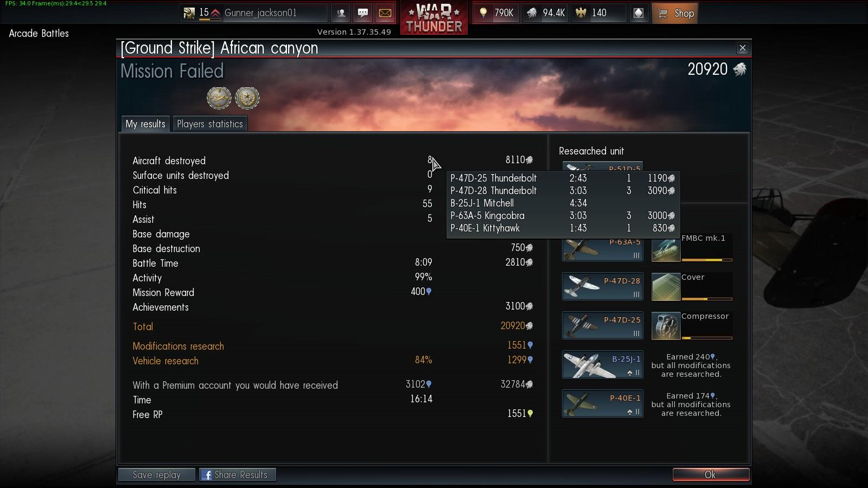The width and height of the screenshot is (868, 488).
Task: Click Share Results on Facebook
Action: [237, 474]
